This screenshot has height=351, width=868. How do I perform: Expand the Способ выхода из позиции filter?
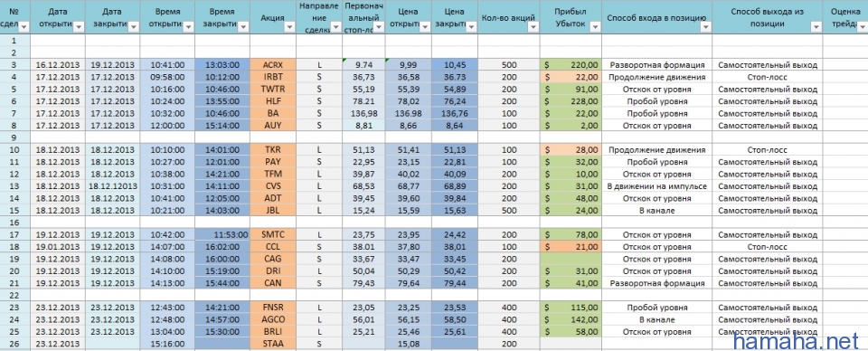pyautogui.click(x=816, y=26)
